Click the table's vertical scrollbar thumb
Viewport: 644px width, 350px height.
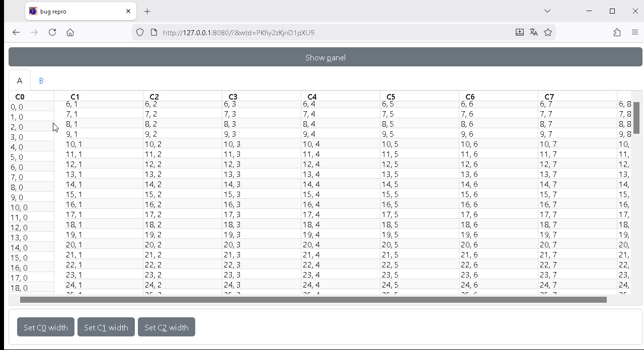pyautogui.click(x=636, y=118)
